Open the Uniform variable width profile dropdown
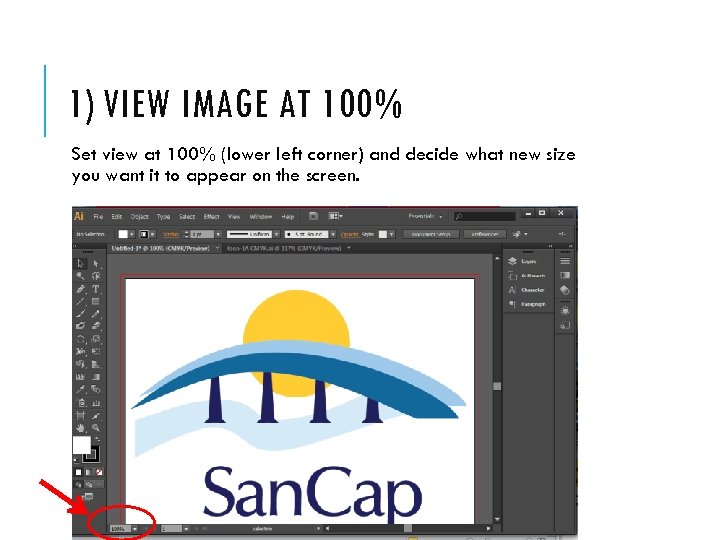The height and width of the screenshot is (540, 720). click(276, 234)
